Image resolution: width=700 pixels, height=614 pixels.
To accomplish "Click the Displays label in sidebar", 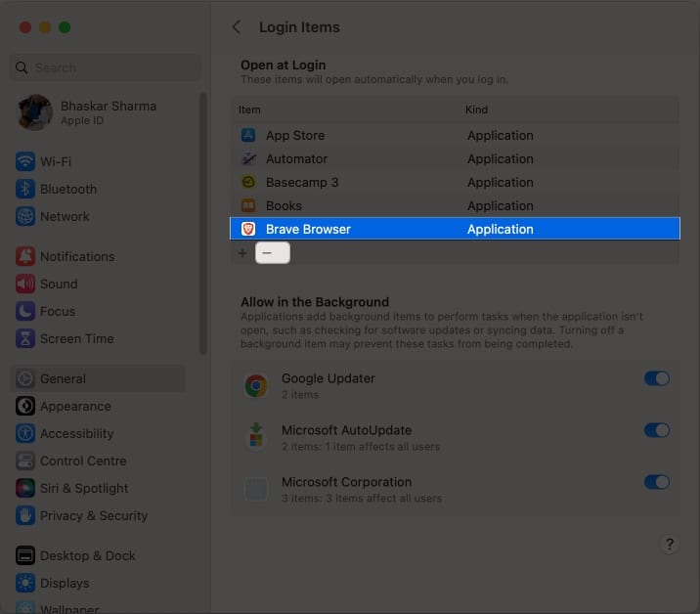I will [x=65, y=583].
